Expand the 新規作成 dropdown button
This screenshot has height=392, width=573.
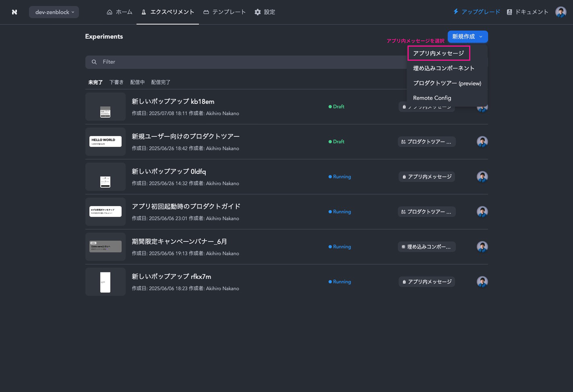click(468, 36)
